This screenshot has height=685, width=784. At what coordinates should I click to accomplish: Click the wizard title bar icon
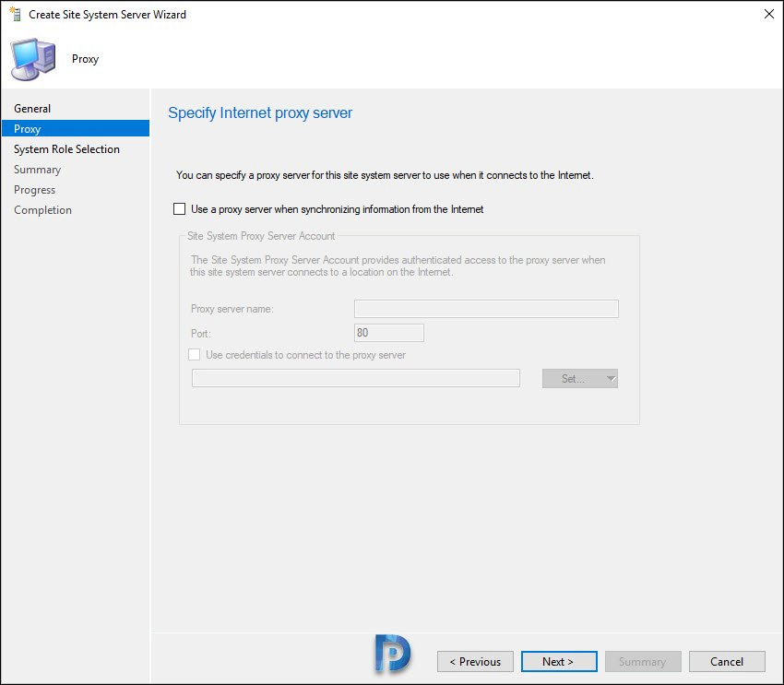tap(15, 15)
